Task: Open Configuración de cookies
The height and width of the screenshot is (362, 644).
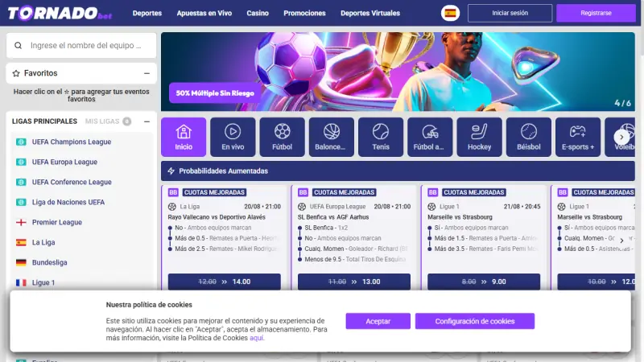Action: point(475,321)
